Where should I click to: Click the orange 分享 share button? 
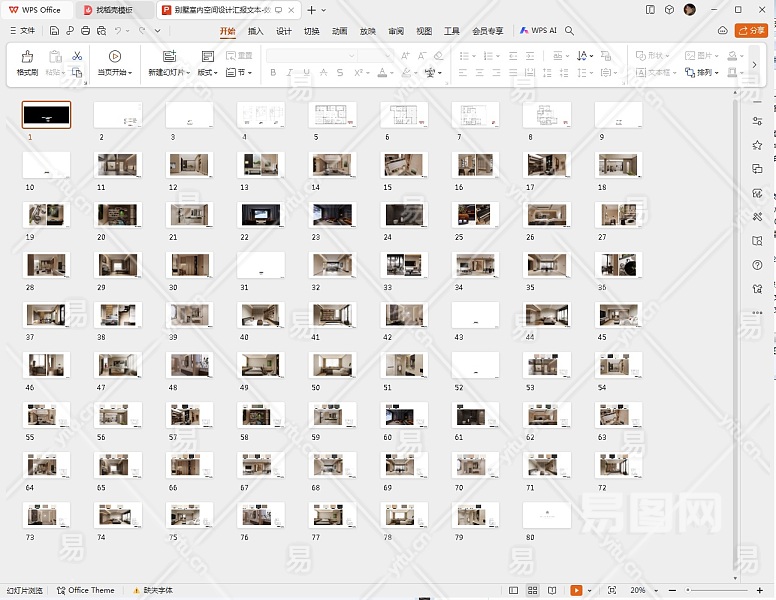click(751, 31)
